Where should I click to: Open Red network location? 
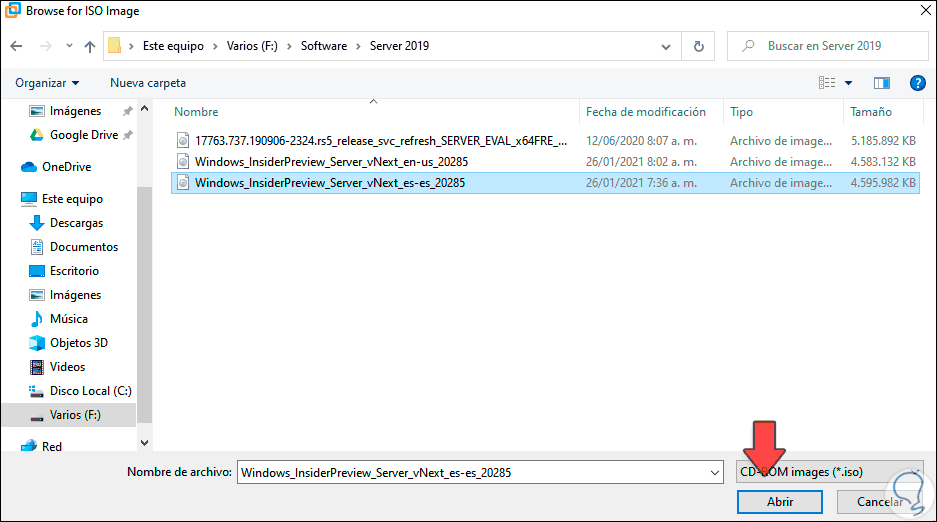coord(51,446)
